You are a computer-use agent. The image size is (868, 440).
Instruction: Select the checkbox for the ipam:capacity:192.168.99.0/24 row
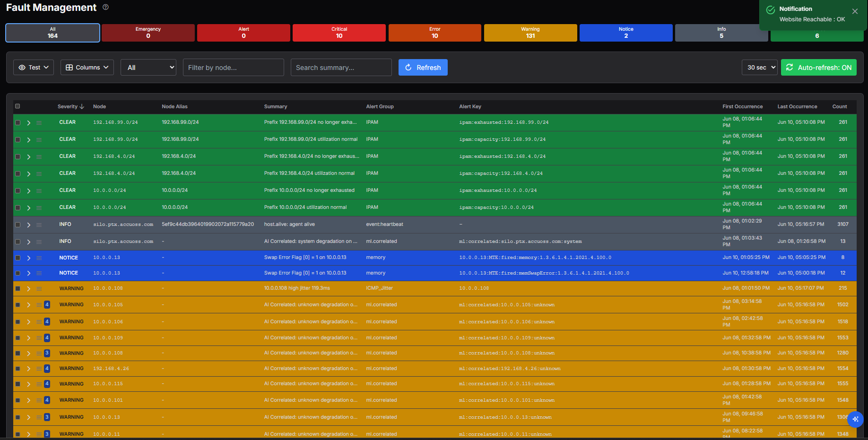(17, 140)
